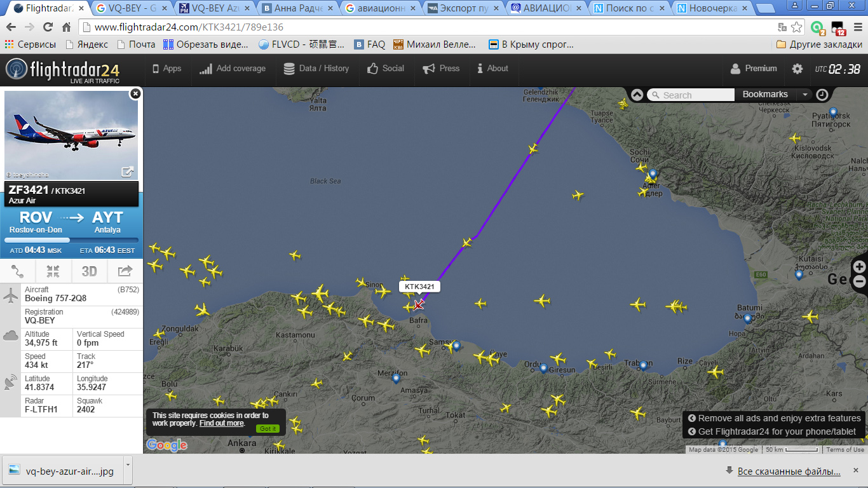The height and width of the screenshot is (488, 868).
Task: Follow the Find out more cookies link
Action: (x=221, y=423)
